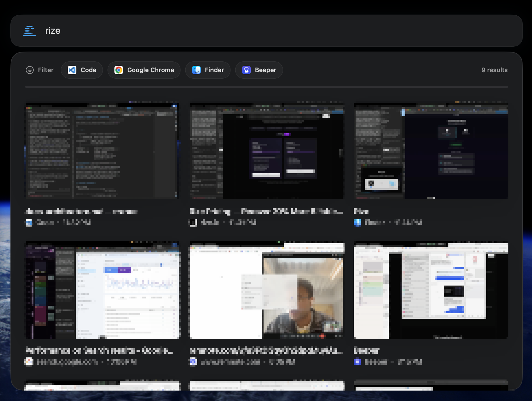Open the purple pricing page result thumbnail
The width and height of the screenshot is (532, 401).
tap(267, 151)
